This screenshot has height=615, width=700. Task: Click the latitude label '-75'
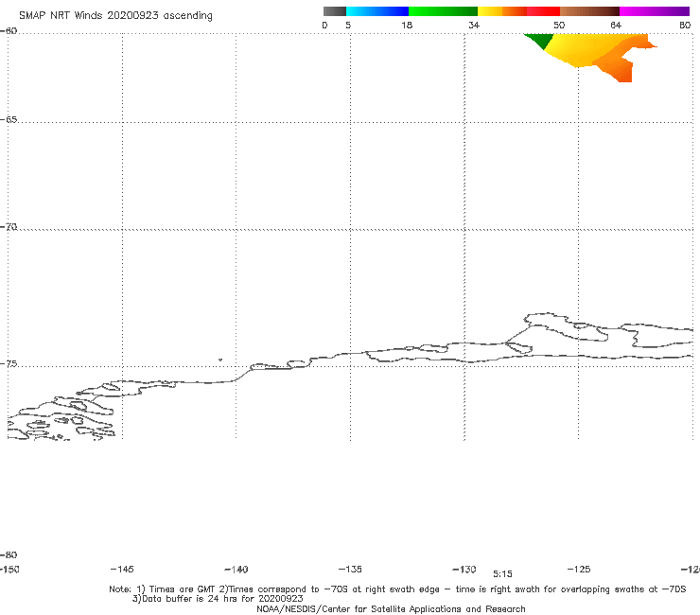(9, 364)
